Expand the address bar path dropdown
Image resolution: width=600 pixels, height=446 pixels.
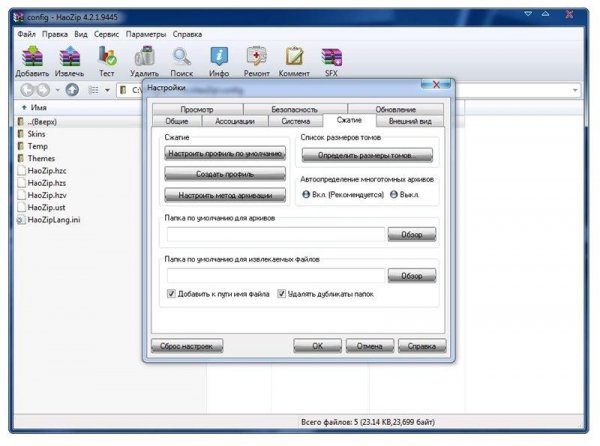coord(575,90)
